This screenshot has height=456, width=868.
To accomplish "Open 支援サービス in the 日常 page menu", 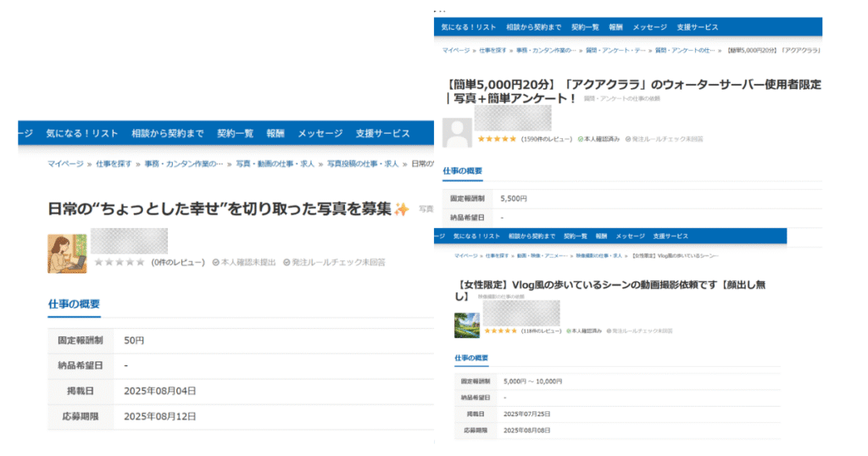I will 382,133.
